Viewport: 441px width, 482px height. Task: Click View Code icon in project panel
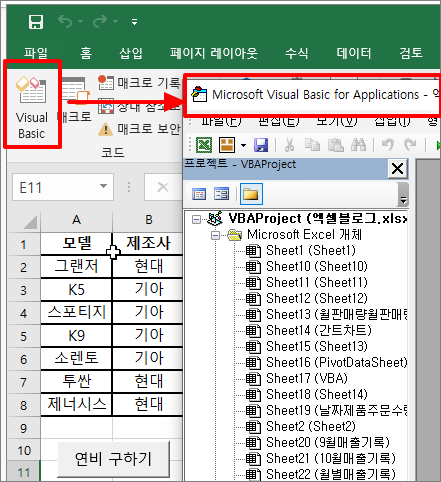pos(199,194)
